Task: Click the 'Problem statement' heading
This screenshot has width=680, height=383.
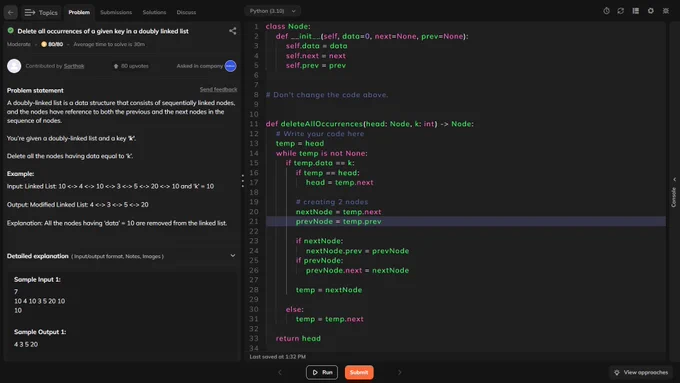Action: (x=35, y=90)
